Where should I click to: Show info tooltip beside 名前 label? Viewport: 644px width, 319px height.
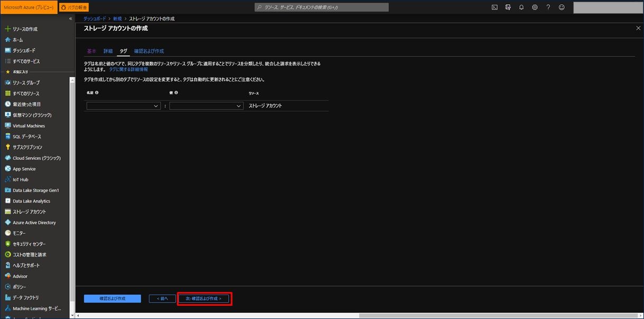click(x=97, y=93)
